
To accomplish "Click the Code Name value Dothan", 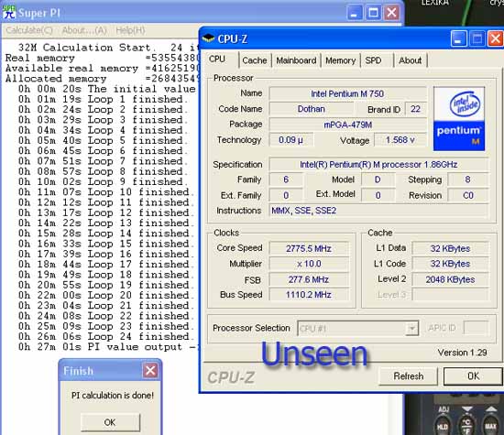I will tap(312, 109).
